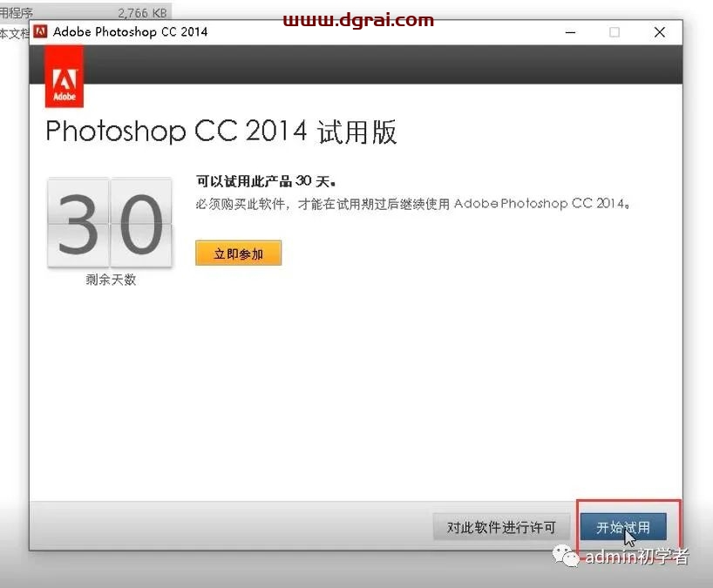The image size is (713, 588).
Task: Minimize the Adobe Photoshop CC 2014 window
Action: (x=570, y=32)
